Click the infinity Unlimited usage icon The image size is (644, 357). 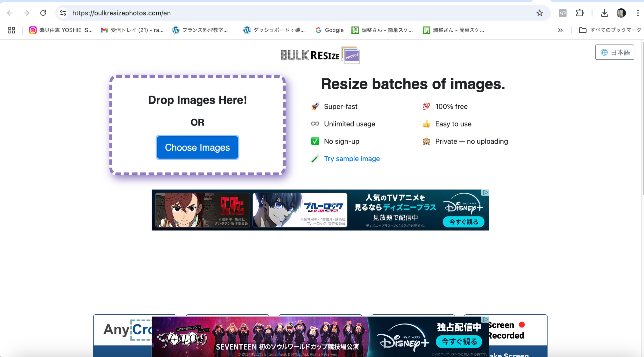pyautogui.click(x=315, y=124)
